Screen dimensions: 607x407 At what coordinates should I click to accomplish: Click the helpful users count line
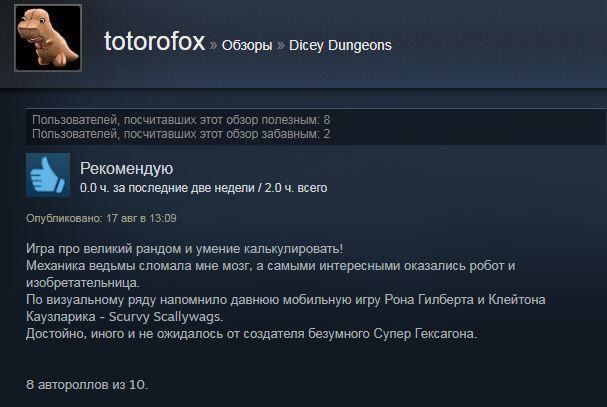(x=181, y=120)
